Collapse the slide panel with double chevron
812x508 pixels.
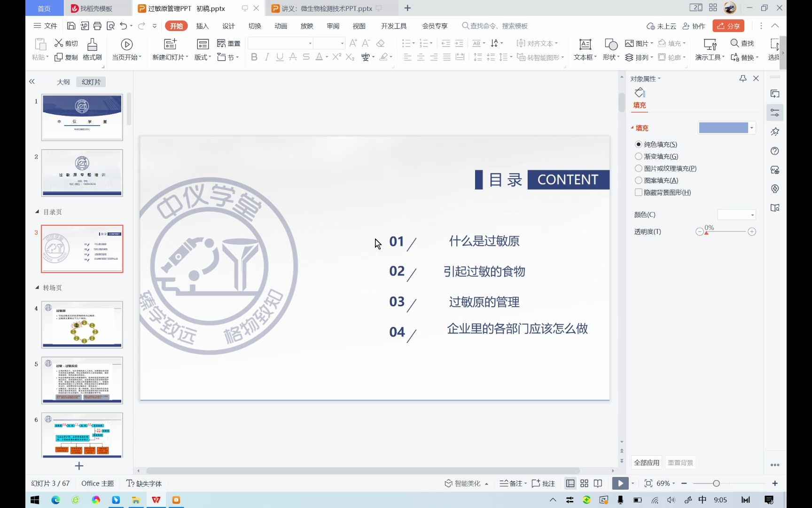[32, 81]
